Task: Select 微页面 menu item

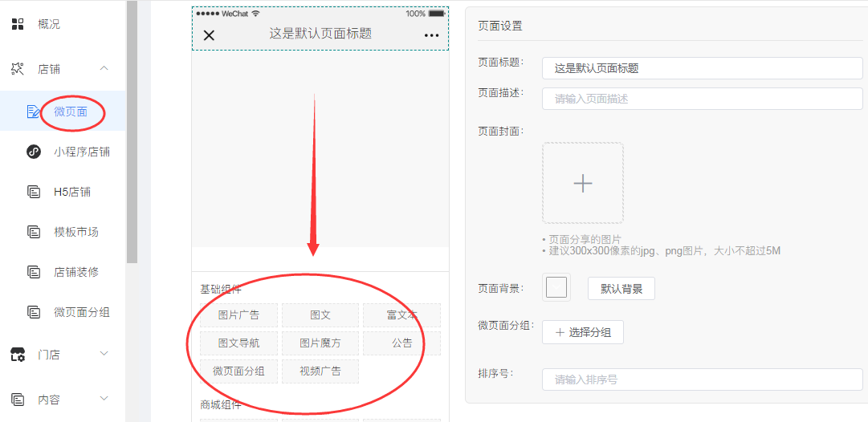Action: point(71,112)
